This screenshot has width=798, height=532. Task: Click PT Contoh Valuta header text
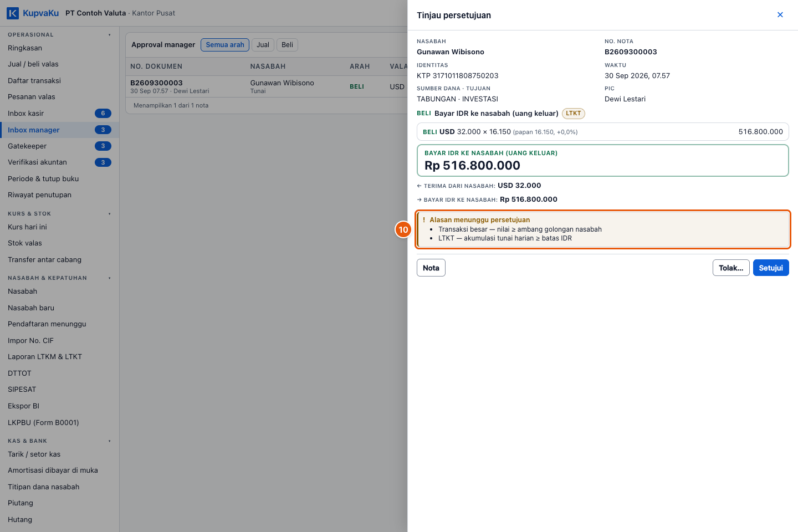pos(96,13)
